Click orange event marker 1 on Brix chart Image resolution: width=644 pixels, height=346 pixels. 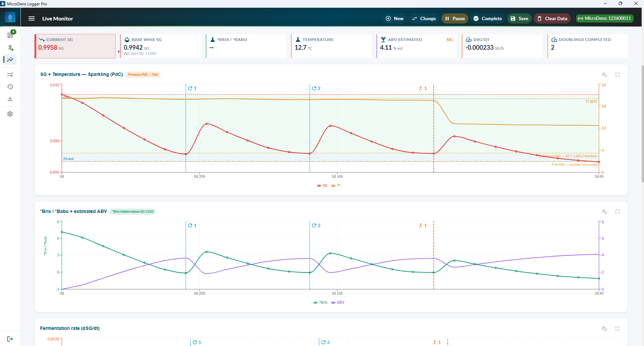pos(423,225)
